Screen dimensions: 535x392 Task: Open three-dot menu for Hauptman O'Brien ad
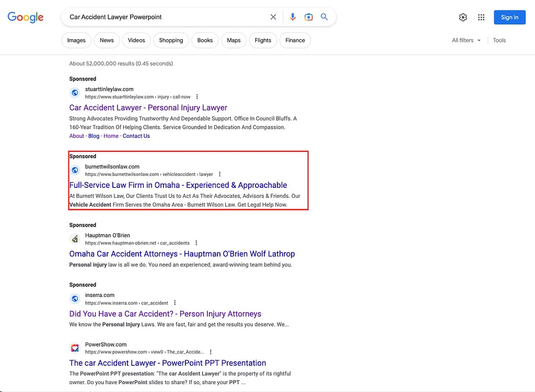click(x=196, y=243)
